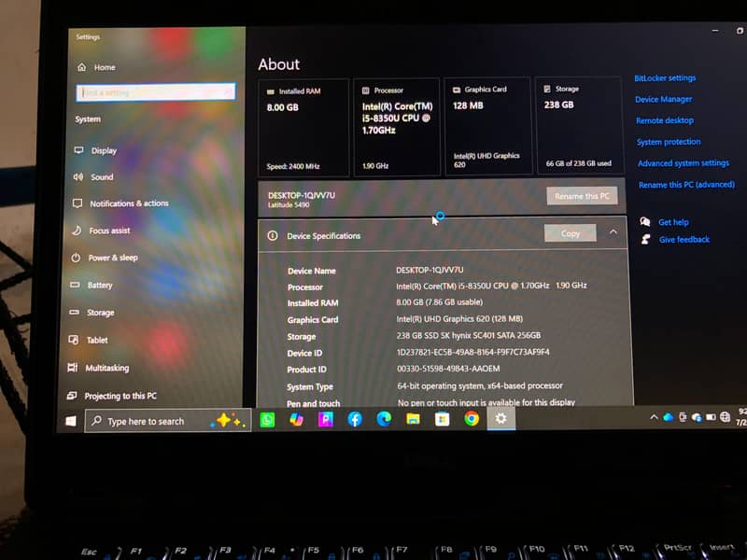Select Battery in the sidebar
Image resolution: width=747 pixels, height=560 pixels.
92,285
